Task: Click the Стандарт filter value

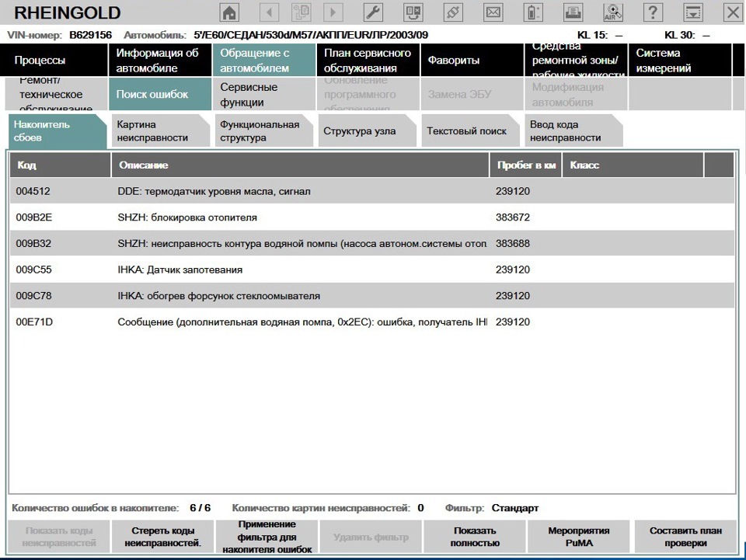Action: click(x=514, y=508)
